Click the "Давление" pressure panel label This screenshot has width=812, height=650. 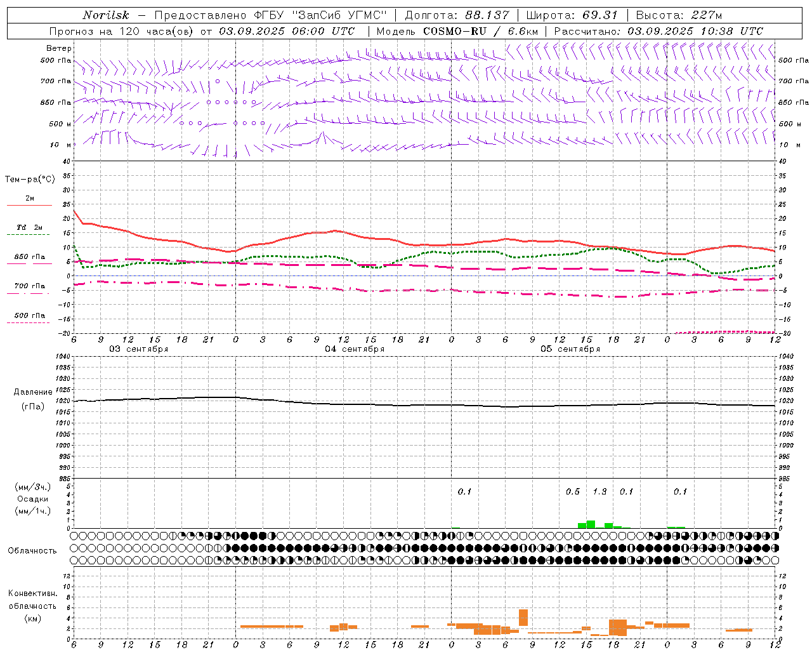coord(33,392)
